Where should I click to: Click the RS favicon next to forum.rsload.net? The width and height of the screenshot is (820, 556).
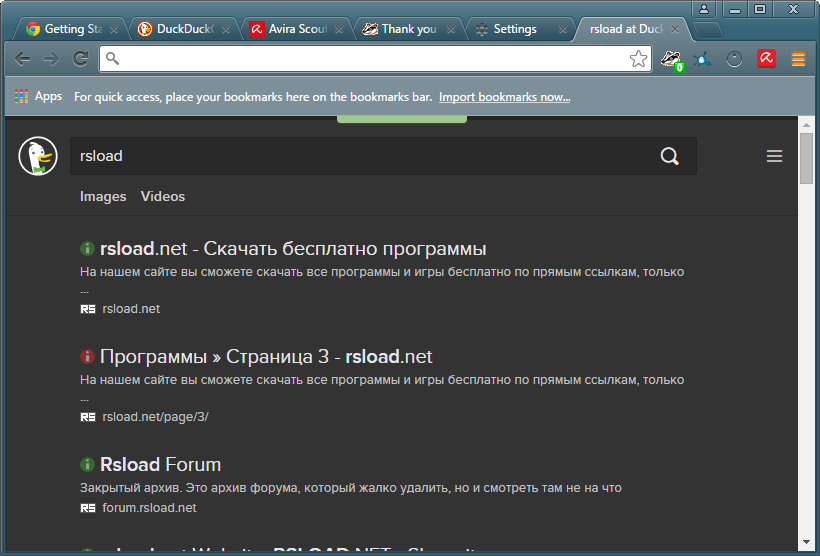pos(88,508)
